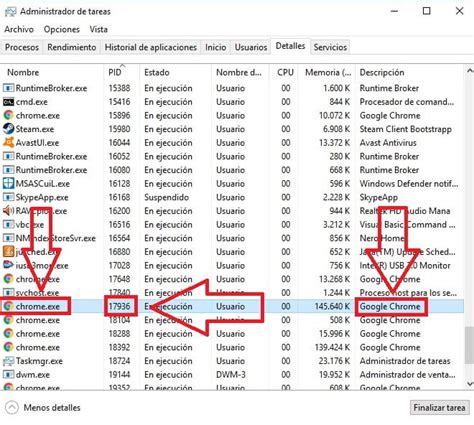Open the Vista menu
Screen dimensions: 474x425
(98, 29)
